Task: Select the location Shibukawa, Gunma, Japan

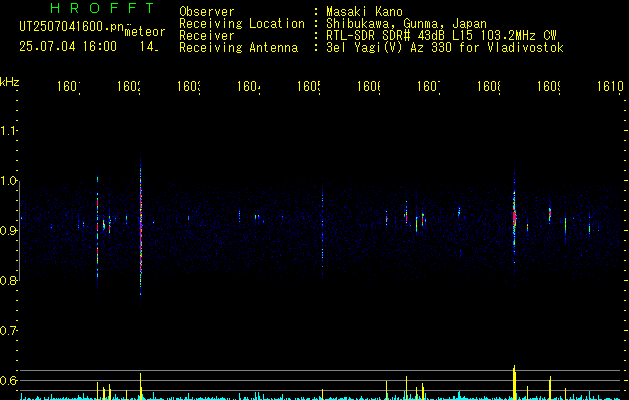Action: pyautogui.click(x=406, y=24)
